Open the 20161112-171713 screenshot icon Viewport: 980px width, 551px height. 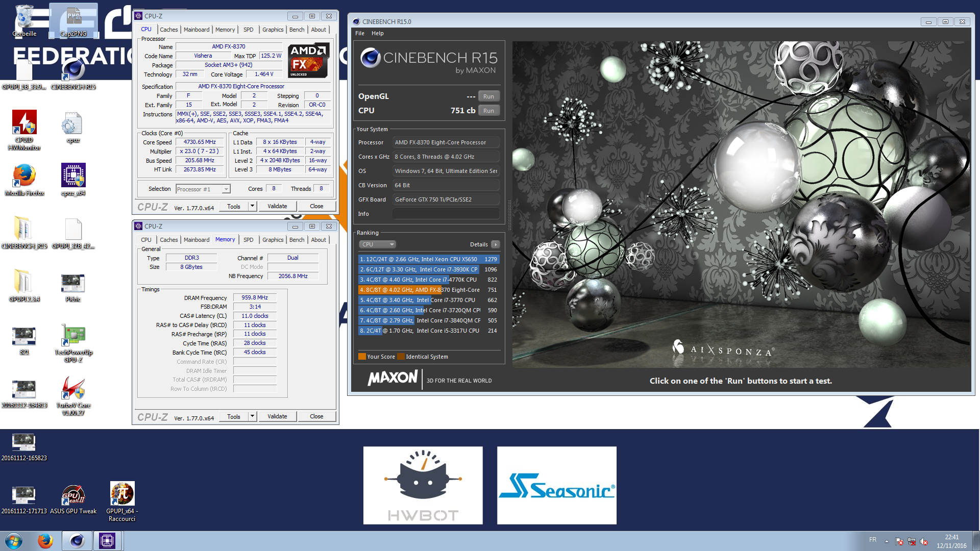tap(24, 499)
